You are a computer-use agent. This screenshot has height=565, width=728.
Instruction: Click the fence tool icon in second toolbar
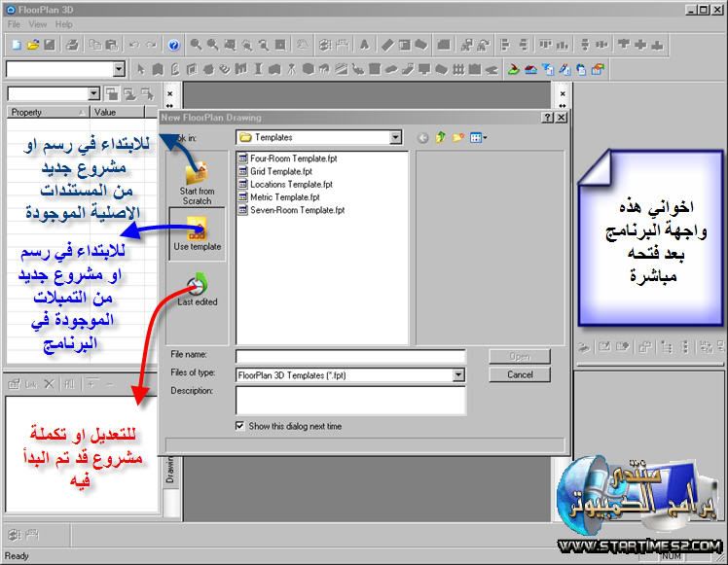click(458, 70)
